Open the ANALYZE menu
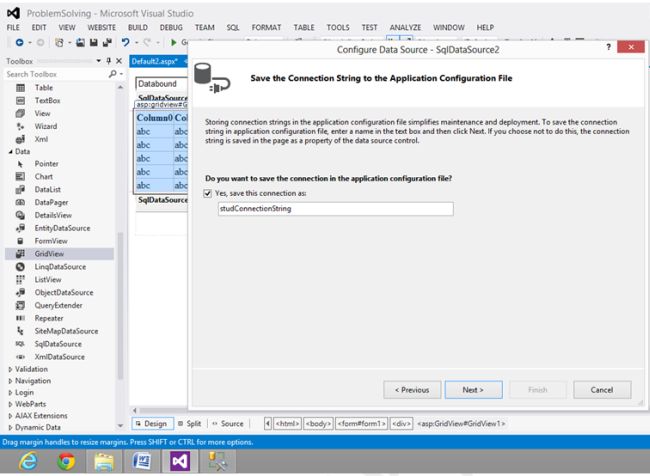 click(405, 27)
